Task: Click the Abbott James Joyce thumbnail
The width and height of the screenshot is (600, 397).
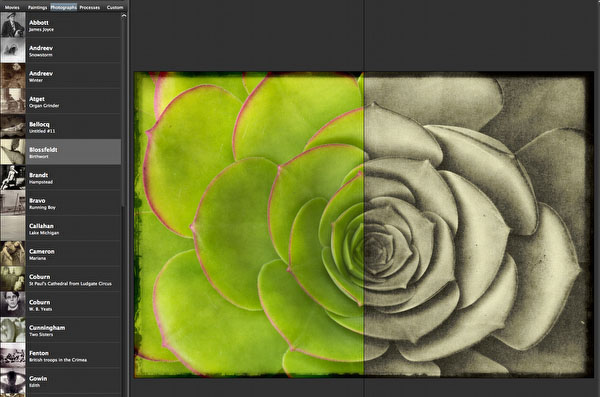Action: pyautogui.click(x=13, y=25)
